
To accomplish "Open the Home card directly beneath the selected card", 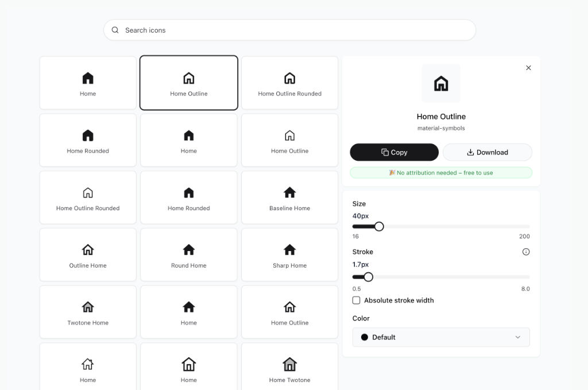I will pyautogui.click(x=188, y=140).
